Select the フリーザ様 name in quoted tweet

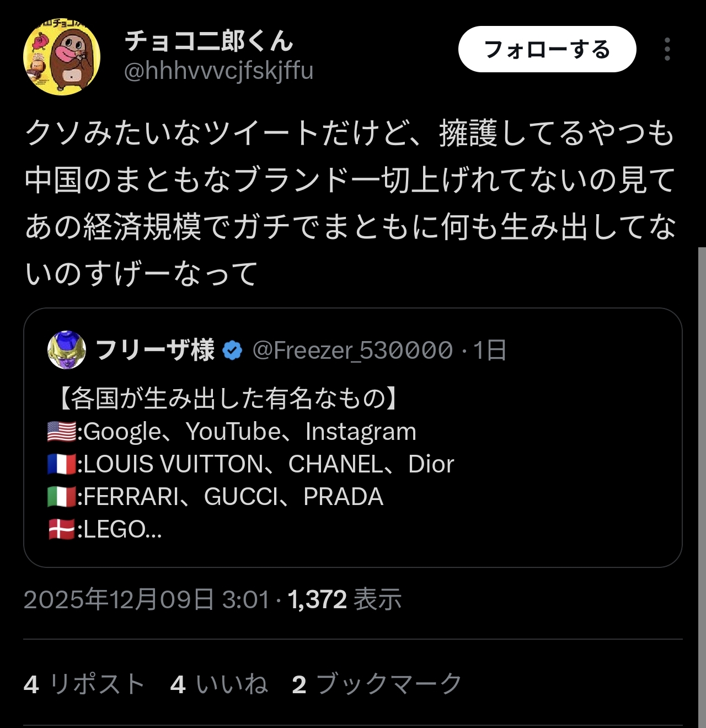tap(154, 350)
